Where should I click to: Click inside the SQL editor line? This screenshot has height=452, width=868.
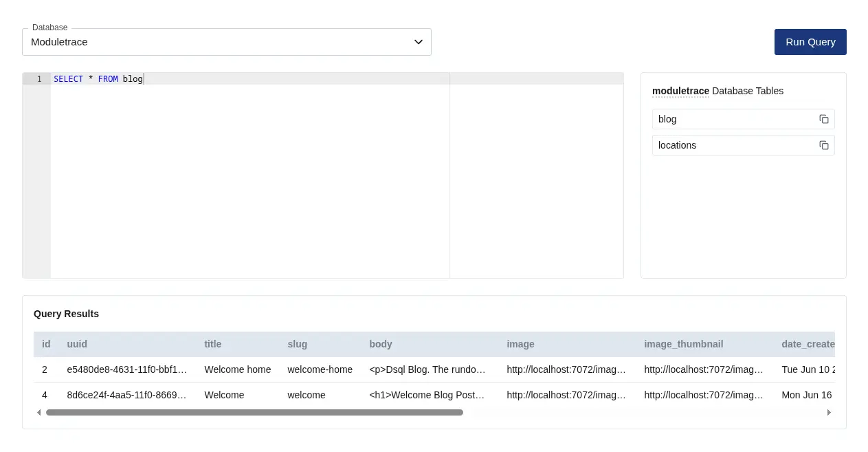[206, 78]
